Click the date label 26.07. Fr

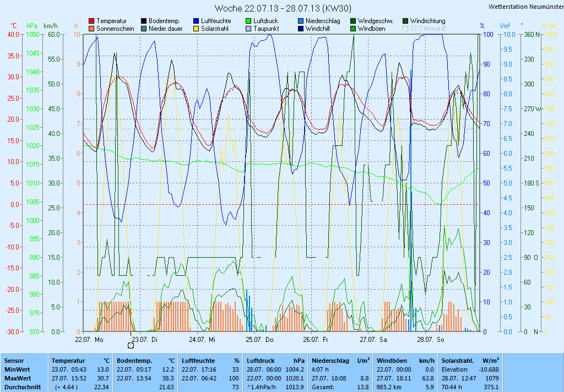pyautogui.click(x=316, y=340)
